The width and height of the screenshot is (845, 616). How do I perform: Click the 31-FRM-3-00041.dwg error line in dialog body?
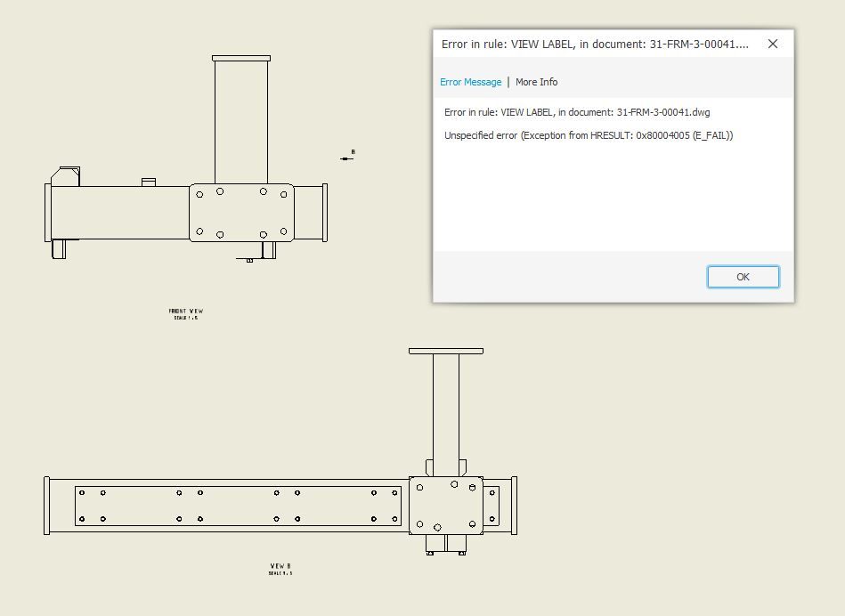coord(577,112)
